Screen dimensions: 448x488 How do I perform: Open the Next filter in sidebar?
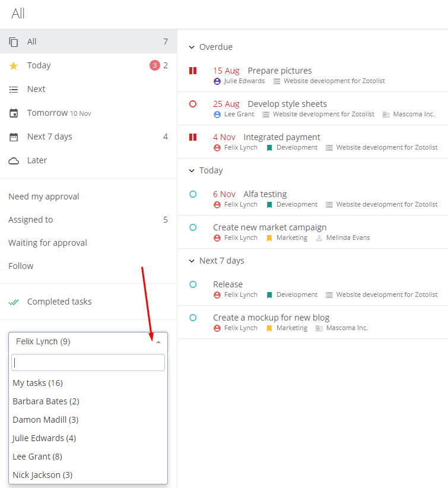coord(88,89)
